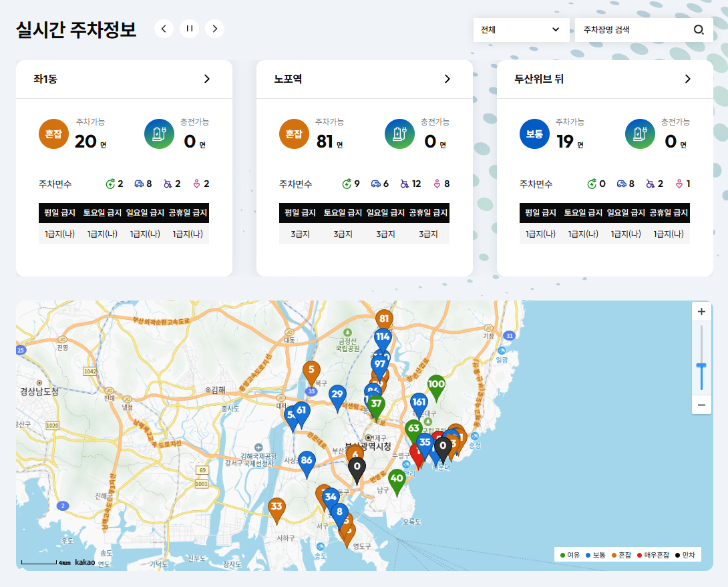Click the EV charging icon on 좌1동 card
728x587 pixels.
[x=159, y=134]
